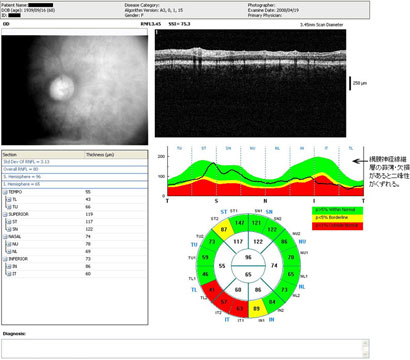Screen dimensions: 410x360
Task: Click the fundus photograph of the optic disc
Action: [75, 90]
